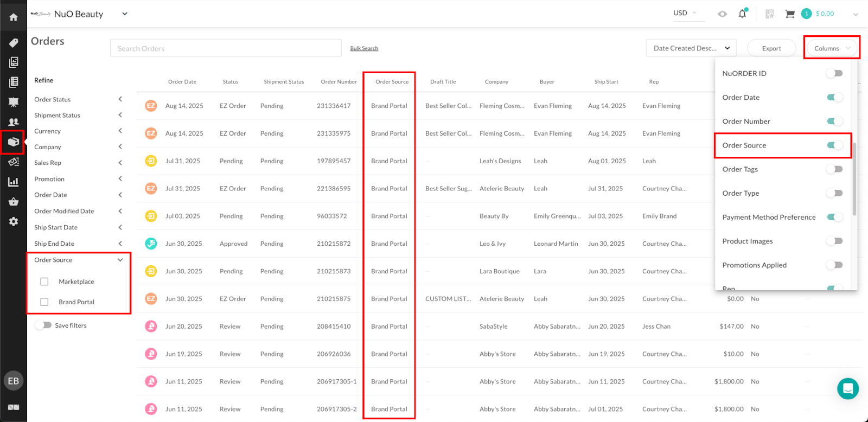Check the Brand Portal order source filter
The image size is (868, 422).
(x=44, y=302)
